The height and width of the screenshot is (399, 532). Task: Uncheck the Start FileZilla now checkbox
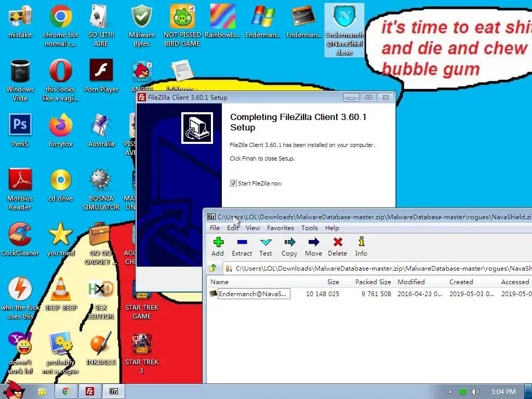[x=233, y=183]
